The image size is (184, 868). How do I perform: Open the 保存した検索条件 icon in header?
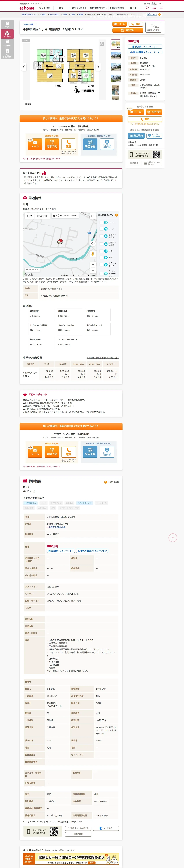(x=154, y=8)
